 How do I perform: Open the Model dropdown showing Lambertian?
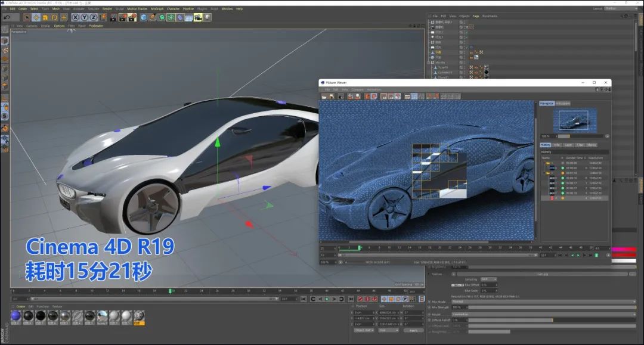tap(543, 314)
